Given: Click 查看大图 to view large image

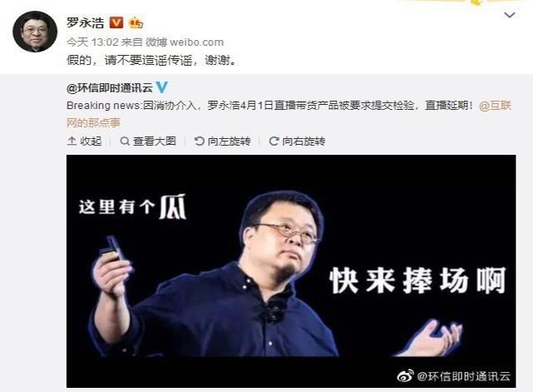Looking at the screenshot, I should point(148,141).
